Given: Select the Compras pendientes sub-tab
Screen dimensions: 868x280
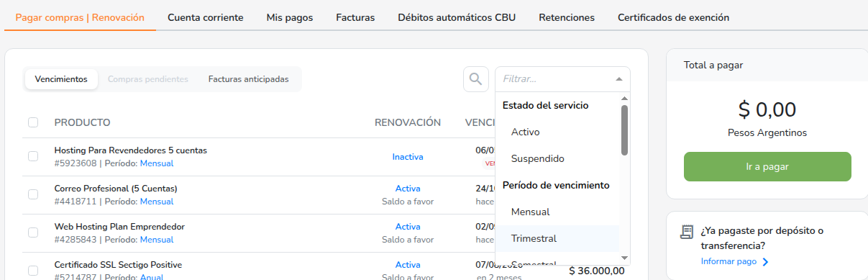Looking at the screenshot, I should coord(148,79).
